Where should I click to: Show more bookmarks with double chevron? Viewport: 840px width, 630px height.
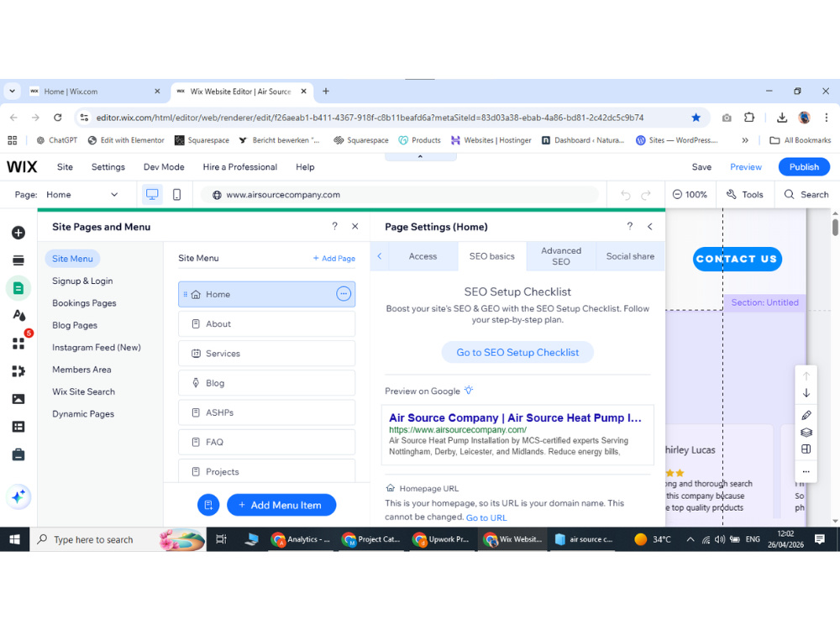745,140
